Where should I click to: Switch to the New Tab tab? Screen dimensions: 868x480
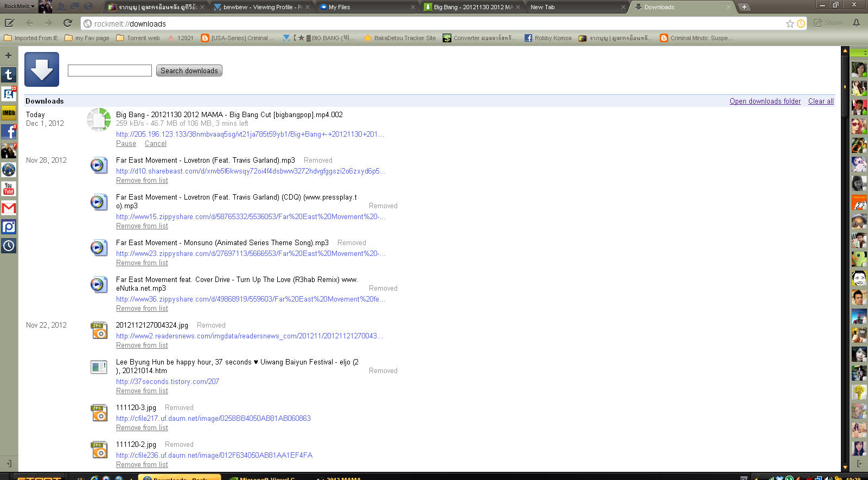point(577,7)
